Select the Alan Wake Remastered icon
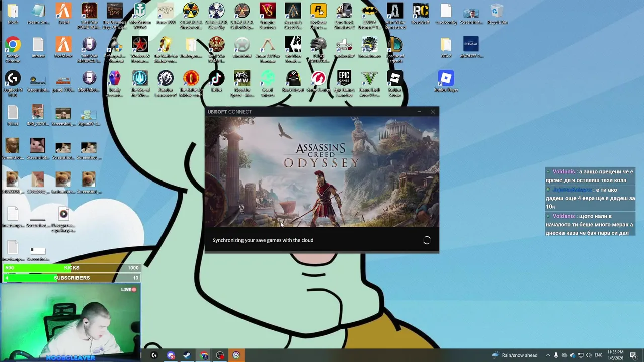This screenshot has height=362, width=644. tap(394, 16)
